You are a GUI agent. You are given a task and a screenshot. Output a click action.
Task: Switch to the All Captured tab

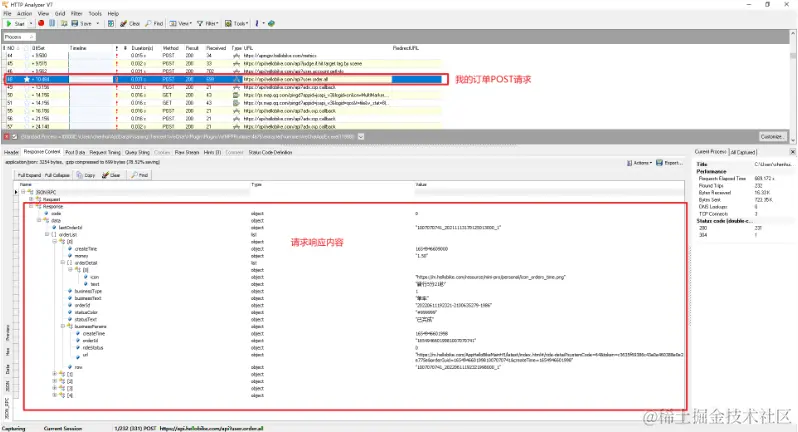(x=744, y=152)
